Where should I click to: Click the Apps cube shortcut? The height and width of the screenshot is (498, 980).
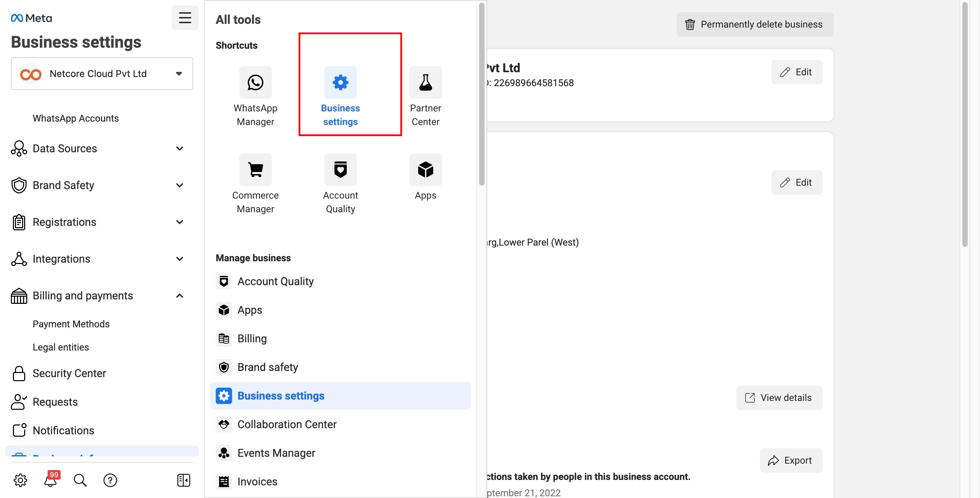[425, 170]
